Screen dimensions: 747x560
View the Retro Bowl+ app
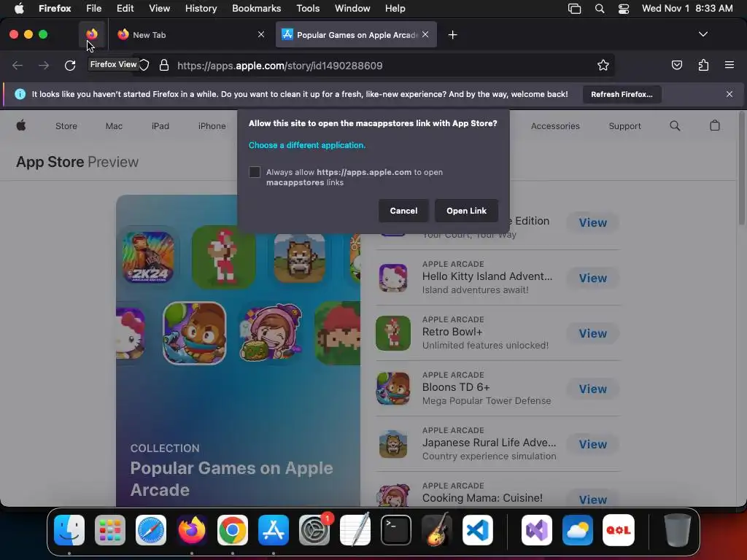[592, 333]
